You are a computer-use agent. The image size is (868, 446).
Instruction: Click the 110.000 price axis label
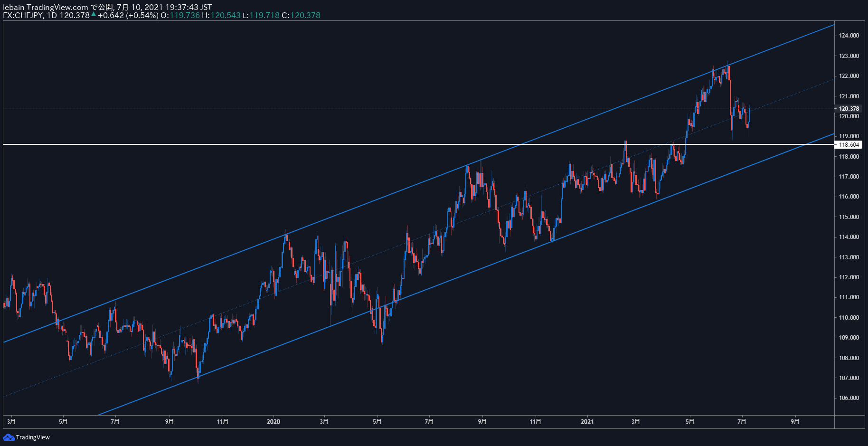pos(849,318)
